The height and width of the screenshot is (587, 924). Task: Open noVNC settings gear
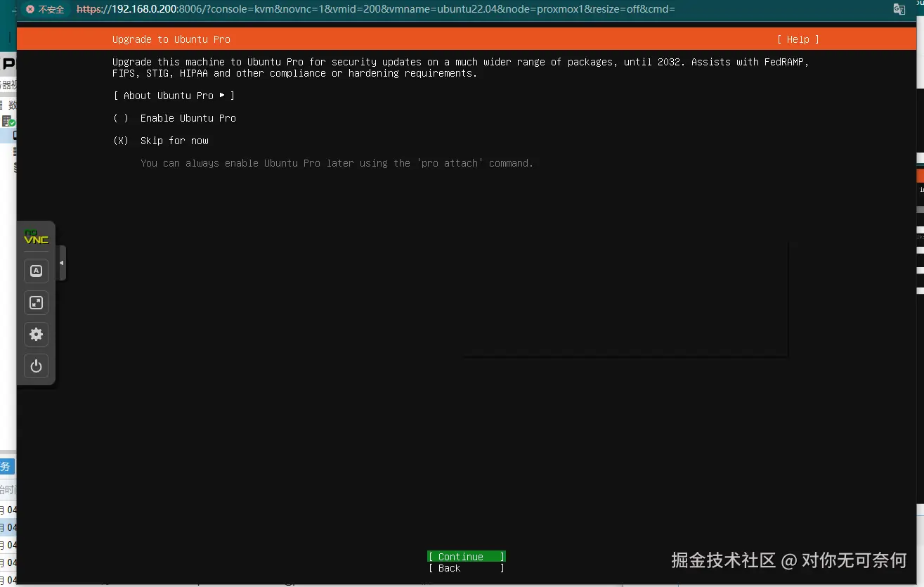(36, 335)
